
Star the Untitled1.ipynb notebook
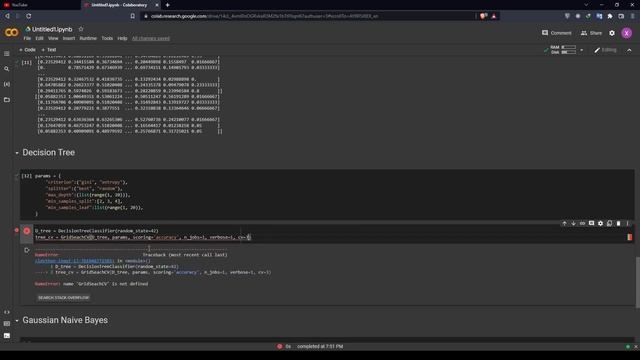coord(81,29)
